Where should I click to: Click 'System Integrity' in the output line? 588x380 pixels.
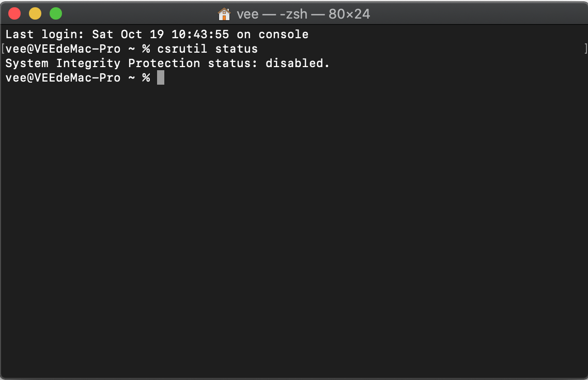(63, 63)
